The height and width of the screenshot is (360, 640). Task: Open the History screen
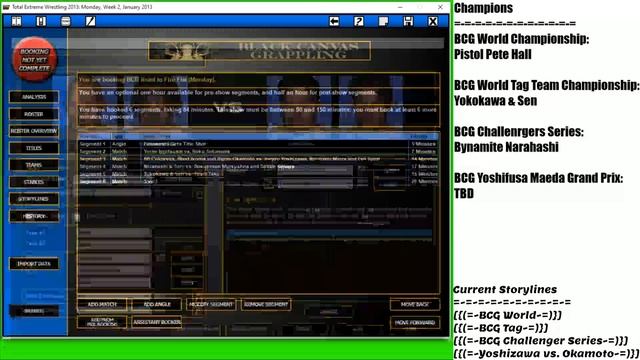click(x=34, y=216)
